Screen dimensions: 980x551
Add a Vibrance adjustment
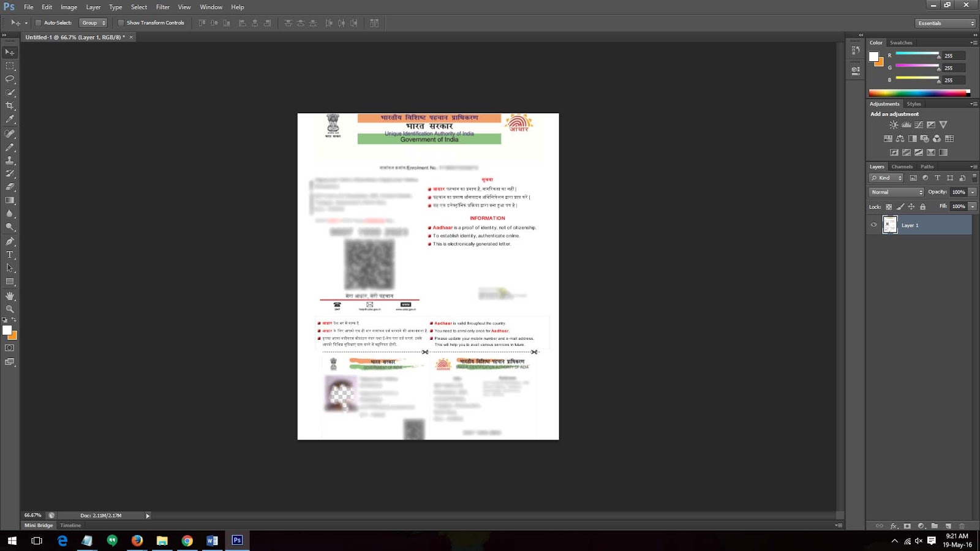[x=943, y=124]
